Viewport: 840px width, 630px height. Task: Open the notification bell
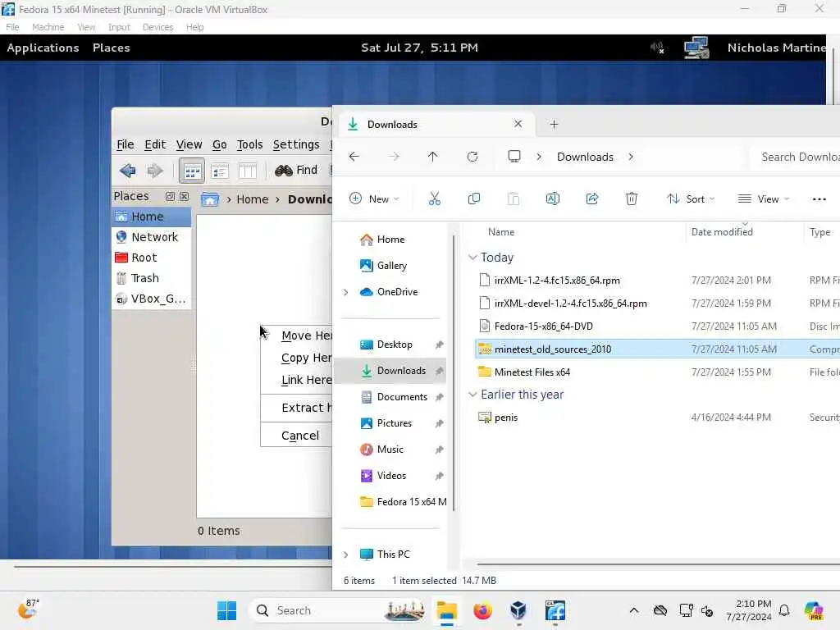coord(784,610)
